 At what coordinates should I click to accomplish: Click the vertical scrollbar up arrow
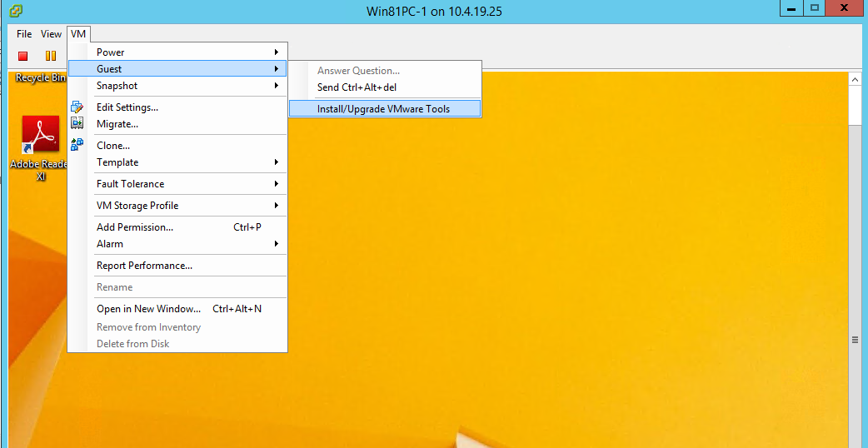coord(855,80)
